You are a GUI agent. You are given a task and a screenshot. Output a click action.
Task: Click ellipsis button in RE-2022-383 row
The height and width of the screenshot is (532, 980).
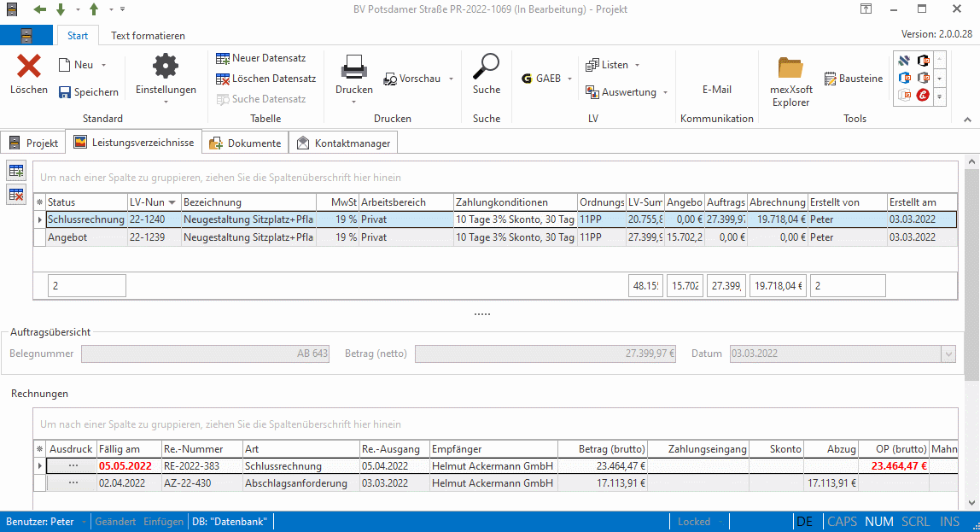tap(73, 465)
